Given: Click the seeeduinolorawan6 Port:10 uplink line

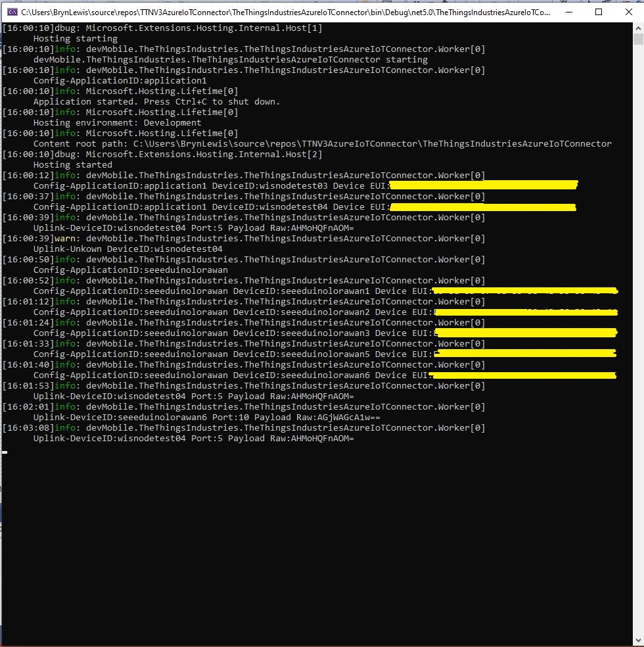Looking at the screenshot, I should [x=206, y=418].
